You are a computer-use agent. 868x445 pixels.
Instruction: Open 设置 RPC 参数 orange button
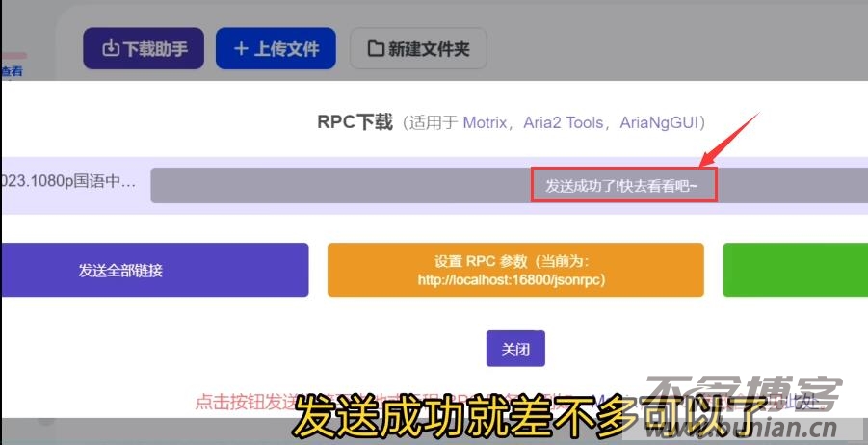pos(515,270)
